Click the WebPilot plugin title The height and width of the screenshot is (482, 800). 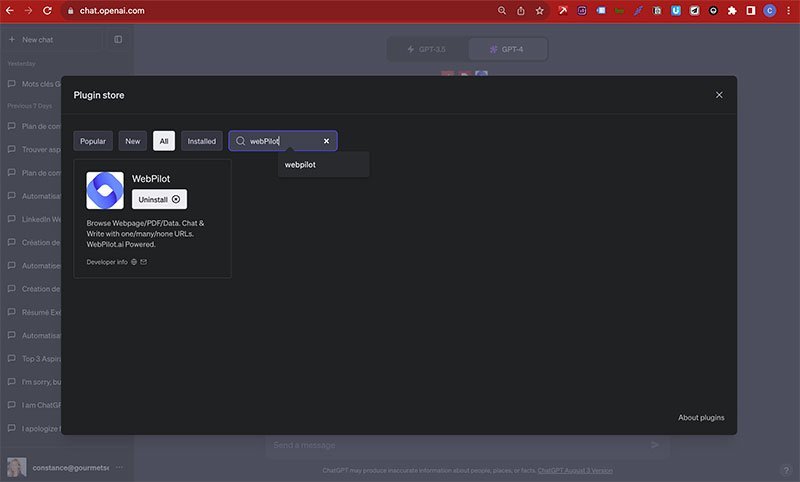tap(151, 179)
